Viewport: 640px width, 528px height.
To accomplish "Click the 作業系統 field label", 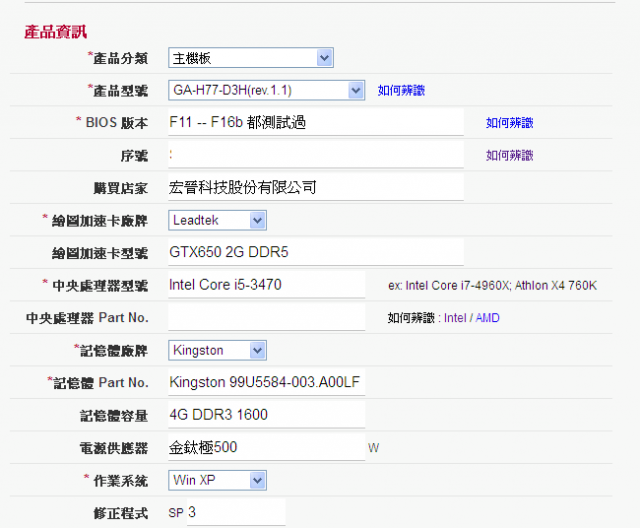I will click(120, 481).
